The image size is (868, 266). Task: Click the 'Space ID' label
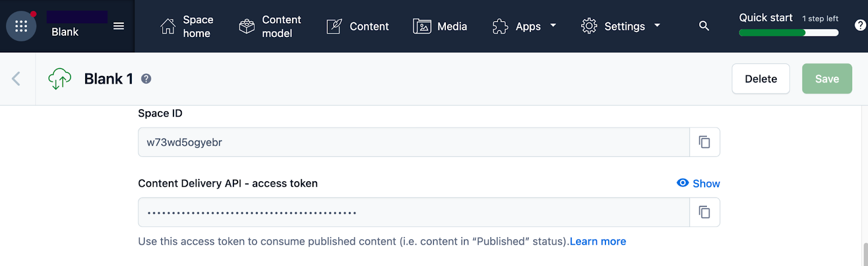click(160, 113)
